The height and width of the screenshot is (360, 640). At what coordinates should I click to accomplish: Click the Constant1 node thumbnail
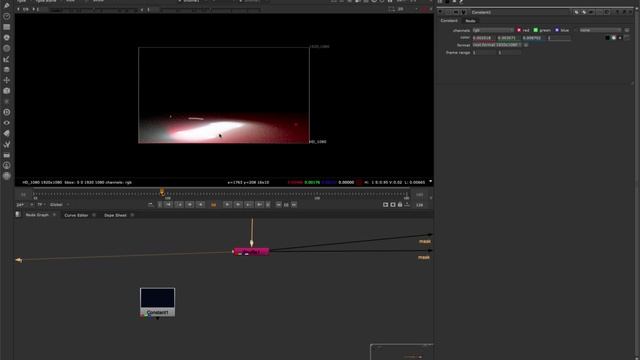[x=158, y=298]
